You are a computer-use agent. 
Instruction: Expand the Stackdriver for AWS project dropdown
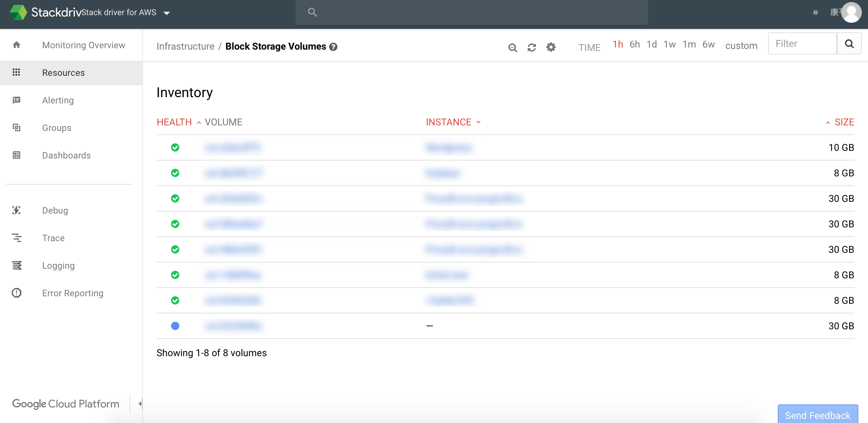(167, 12)
